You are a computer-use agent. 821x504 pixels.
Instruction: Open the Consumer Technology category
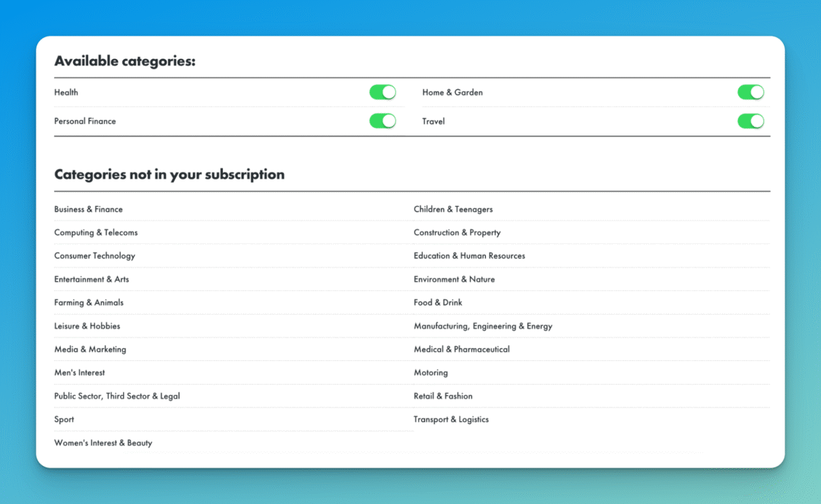94,256
